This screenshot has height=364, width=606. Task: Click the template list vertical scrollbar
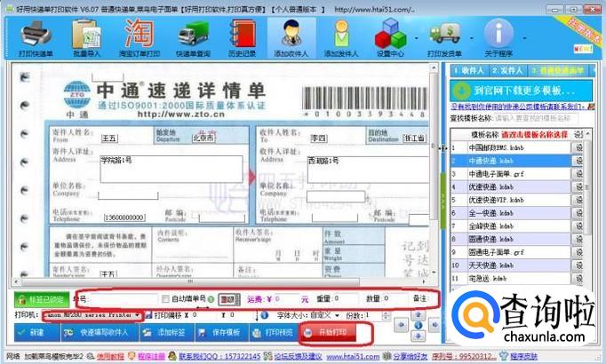coord(588,187)
